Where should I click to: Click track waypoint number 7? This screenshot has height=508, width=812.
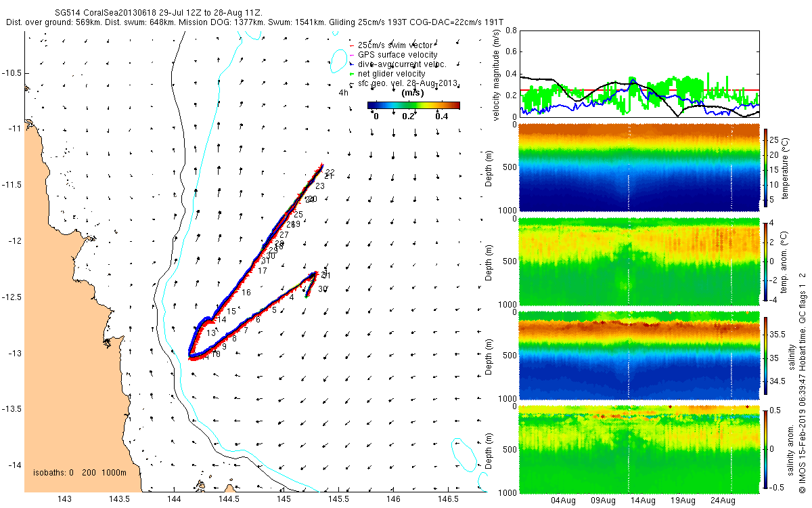click(246, 330)
